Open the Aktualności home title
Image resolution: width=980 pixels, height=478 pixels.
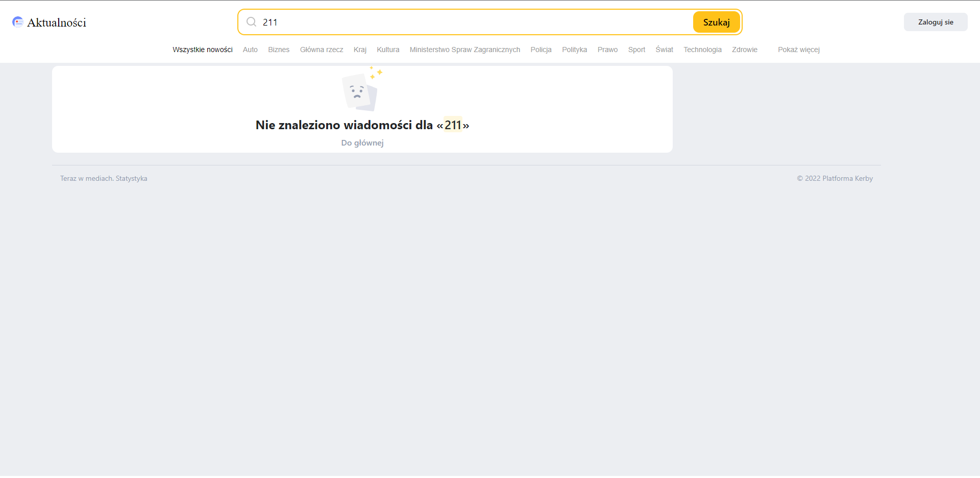pos(57,22)
